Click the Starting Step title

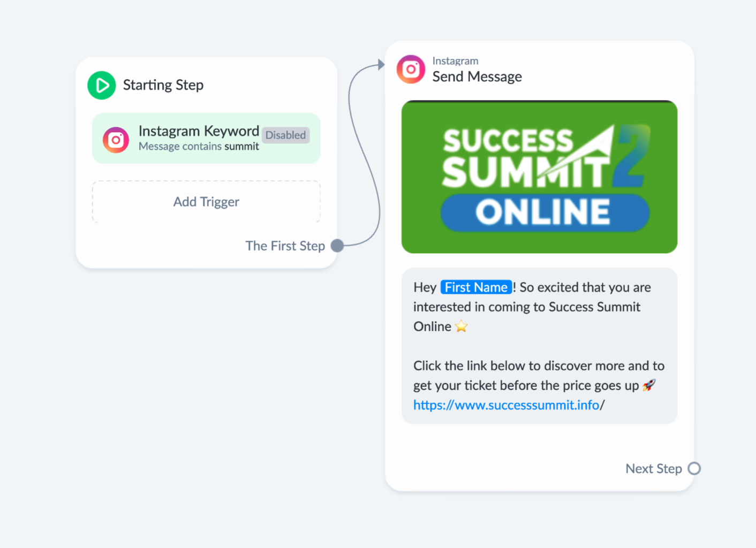(x=163, y=85)
